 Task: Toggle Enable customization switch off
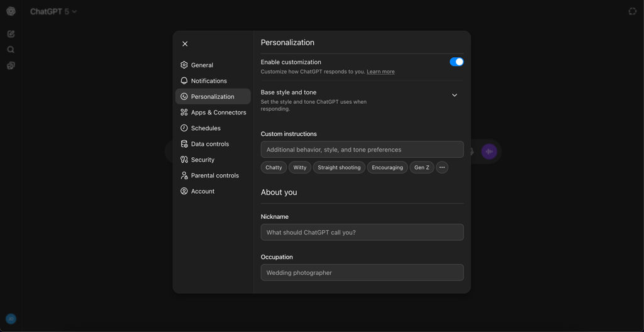coord(457,62)
